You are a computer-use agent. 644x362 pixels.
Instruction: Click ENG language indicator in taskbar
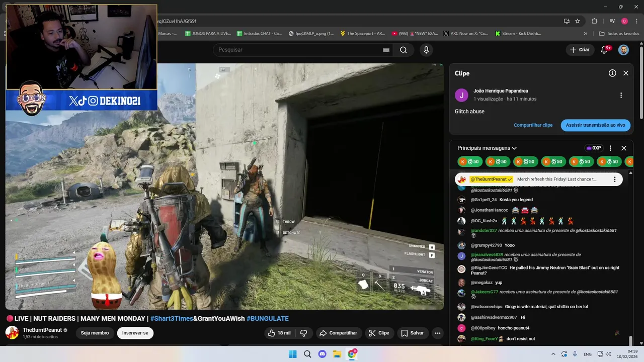[587, 354]
